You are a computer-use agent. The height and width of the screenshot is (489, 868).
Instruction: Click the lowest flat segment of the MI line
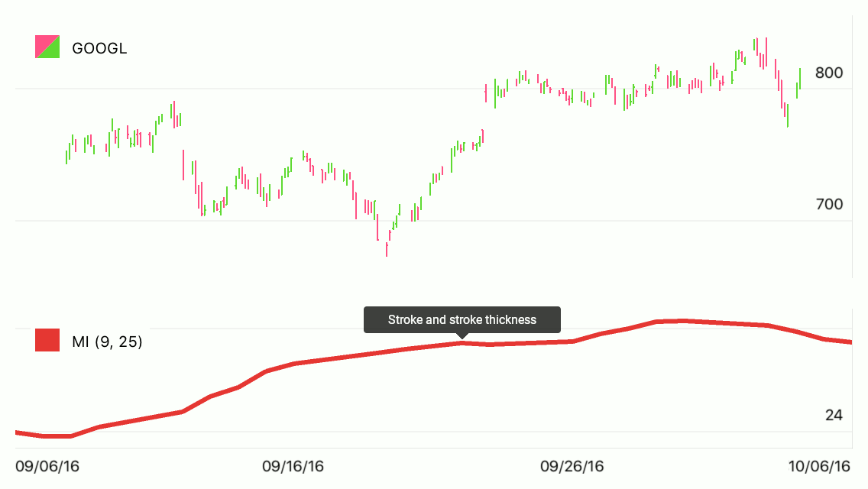coord(58,436)
